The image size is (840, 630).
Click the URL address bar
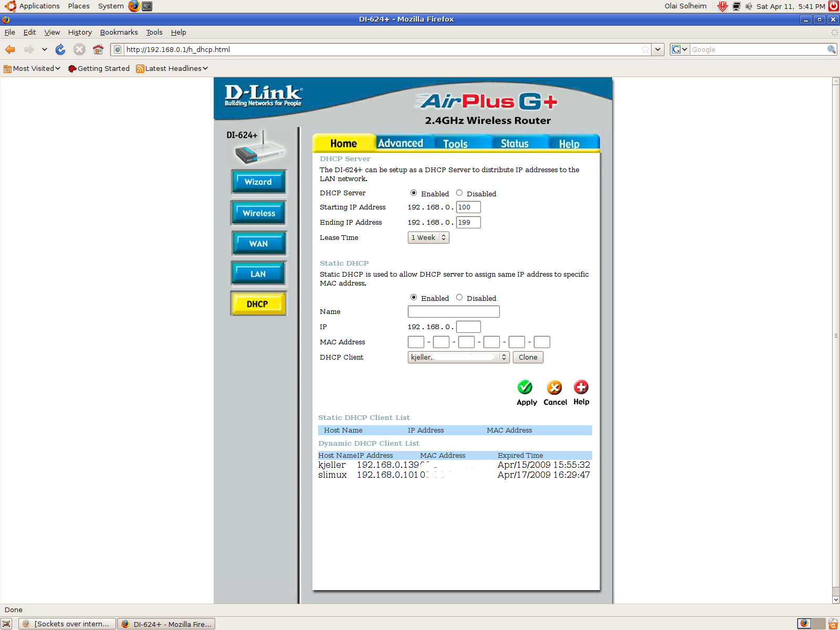382,49
